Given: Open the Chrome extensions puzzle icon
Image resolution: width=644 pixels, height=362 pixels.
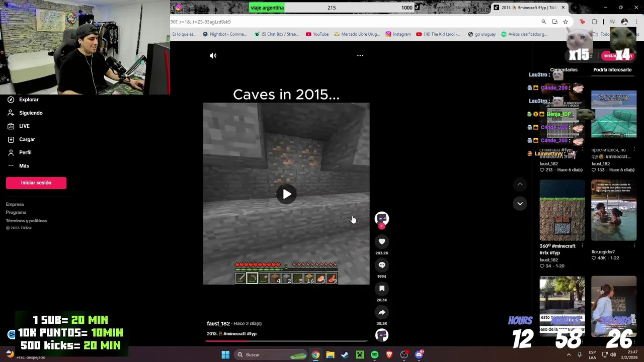Looking at the screenshot, I should click(595, 22).
